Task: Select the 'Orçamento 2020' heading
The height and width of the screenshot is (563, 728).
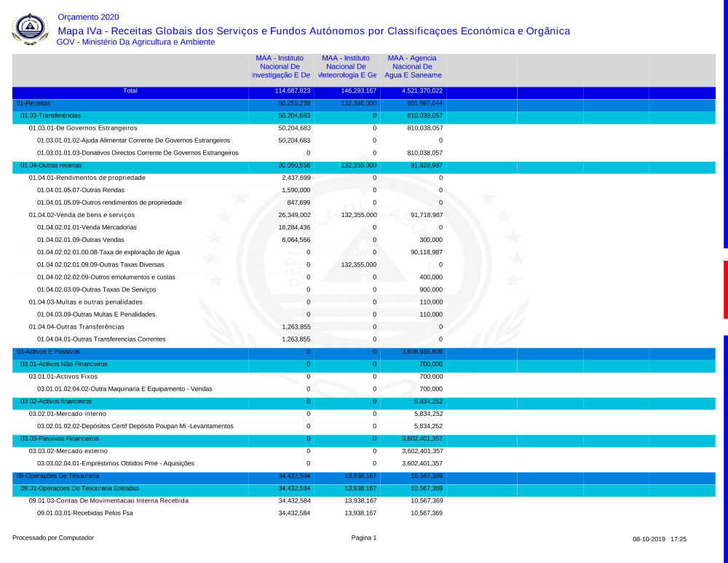Action: (x=87, y=17)
